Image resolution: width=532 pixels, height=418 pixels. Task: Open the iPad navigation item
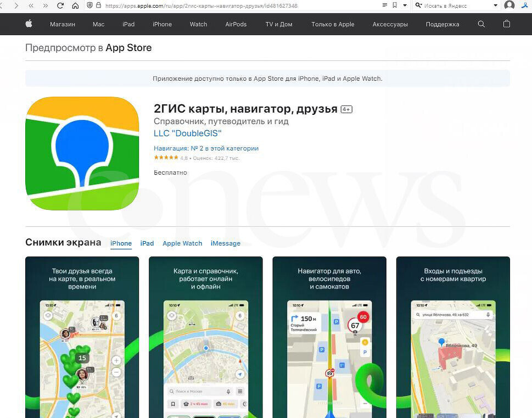point(128,24)
